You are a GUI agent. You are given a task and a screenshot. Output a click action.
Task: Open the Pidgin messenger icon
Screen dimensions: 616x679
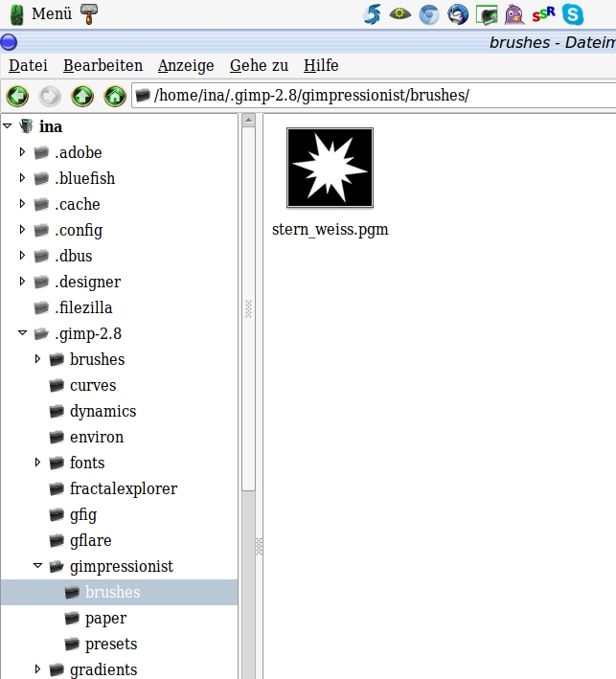coord(514,14)
